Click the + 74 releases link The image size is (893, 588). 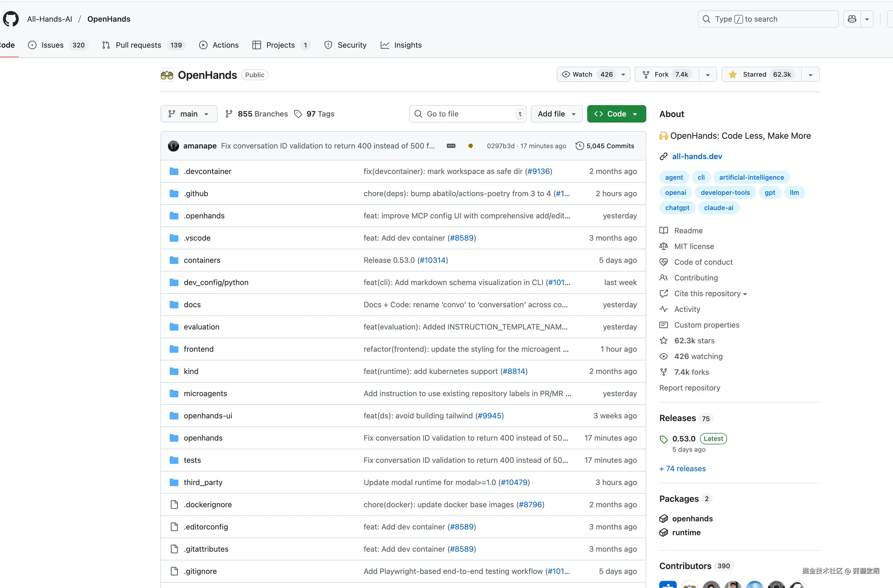click(682, 469)
